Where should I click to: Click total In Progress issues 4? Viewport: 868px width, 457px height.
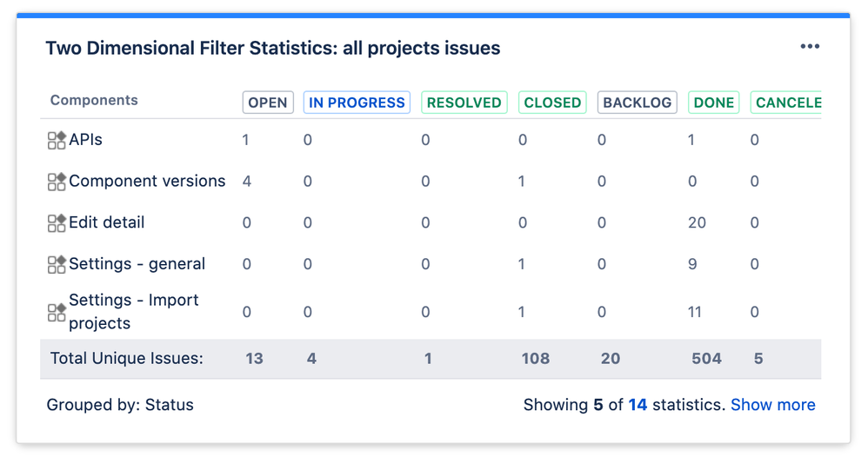pos(311,359)
